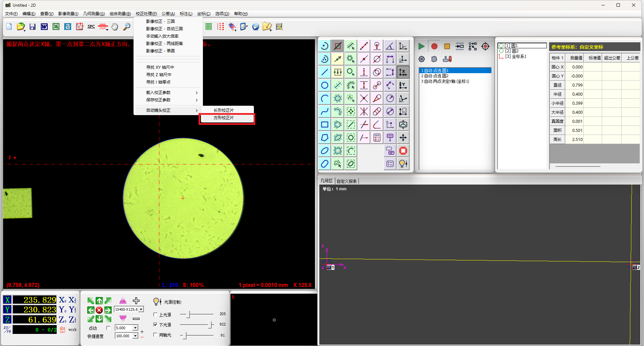644x346 pixels.
Task: Click the SPC toolbar icon
Action: point(91,27)
